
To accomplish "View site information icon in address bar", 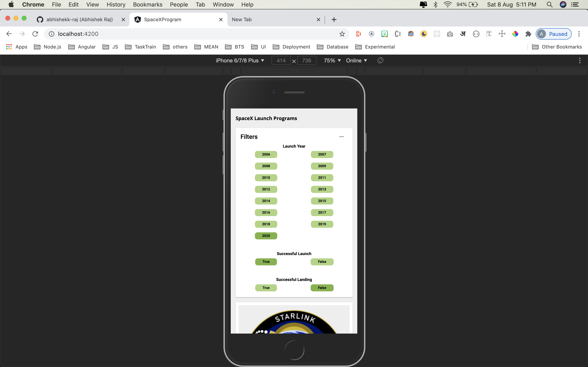I will pos(51,34).
